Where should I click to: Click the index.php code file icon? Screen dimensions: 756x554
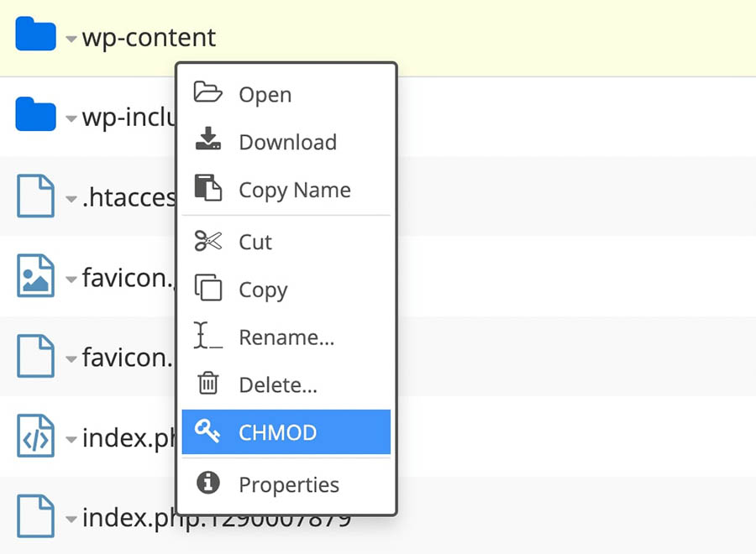coord(35,436)
